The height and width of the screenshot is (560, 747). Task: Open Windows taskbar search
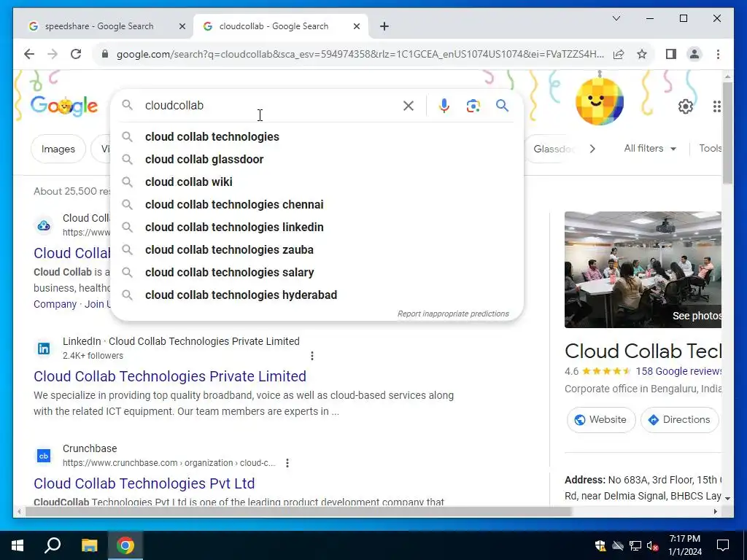pos(53,545)
